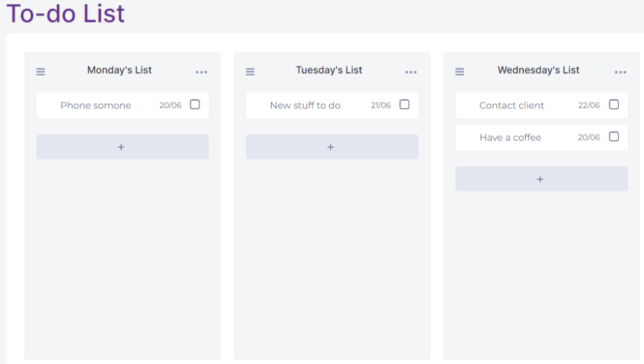Click the hamburger icon on Tuesday's List
Screen dimensions: 644x364
(x=250, y=71)
